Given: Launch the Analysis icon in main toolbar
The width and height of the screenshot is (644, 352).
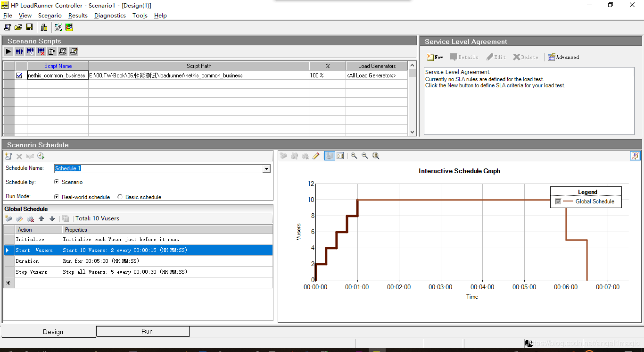Looking at the screenshot, I should point(69,27).
